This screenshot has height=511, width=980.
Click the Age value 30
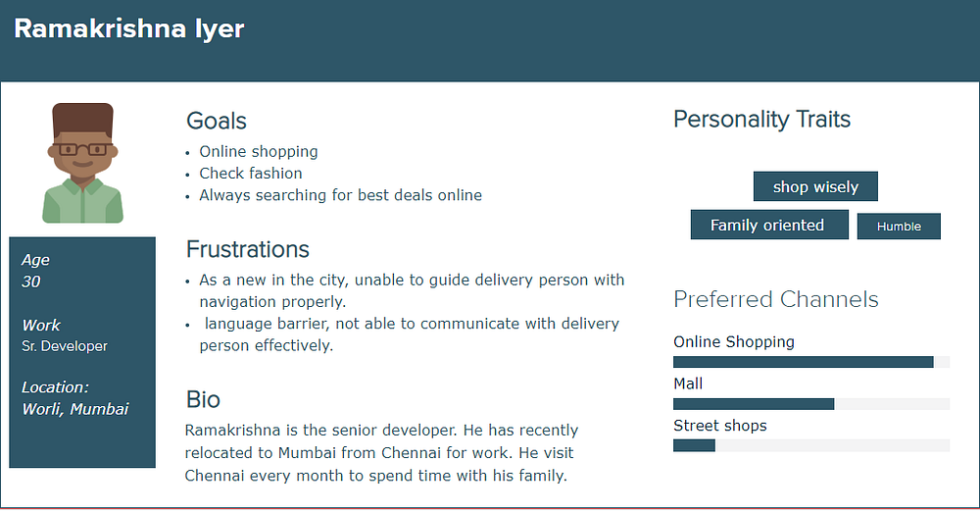(x=31, y=281)
